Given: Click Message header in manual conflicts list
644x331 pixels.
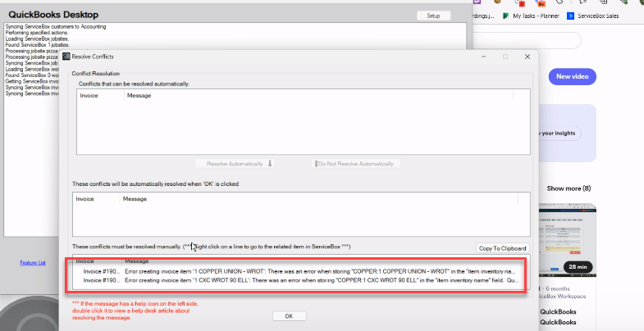Looking at the screenshot, I should click(x=137, y=261).
